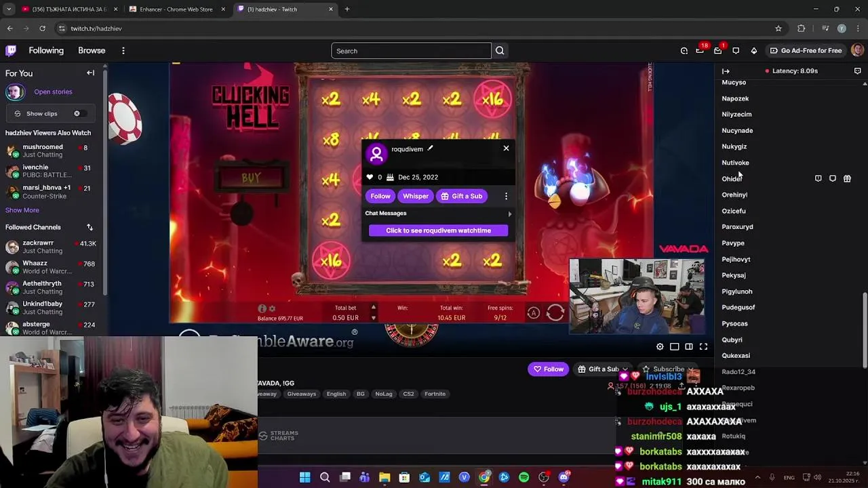Open the Giveaways stream tag
This screenshot has height=488, width=868.
click(301, 394)
